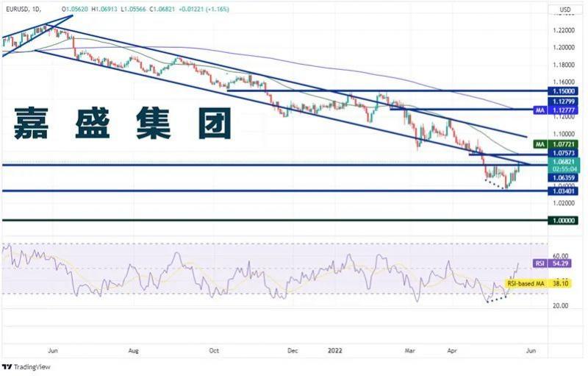588x376 pixels.
Task: Click the 1.16000 price axis tick
Action: 564,82
